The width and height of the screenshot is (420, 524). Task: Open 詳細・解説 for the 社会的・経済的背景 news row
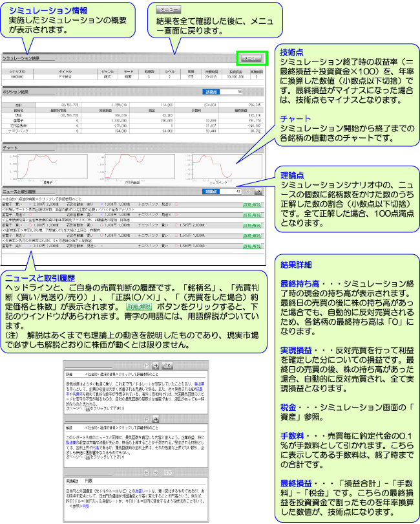coord(252,205)
